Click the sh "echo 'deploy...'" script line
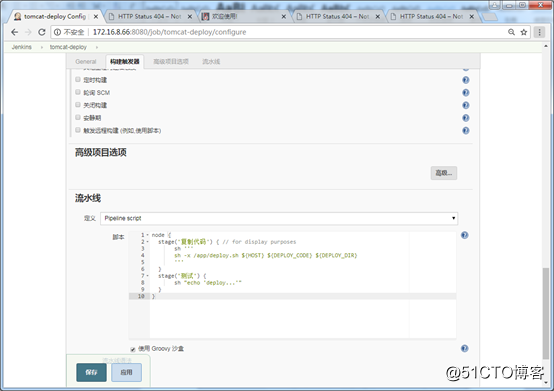 (x=208, y=283)
